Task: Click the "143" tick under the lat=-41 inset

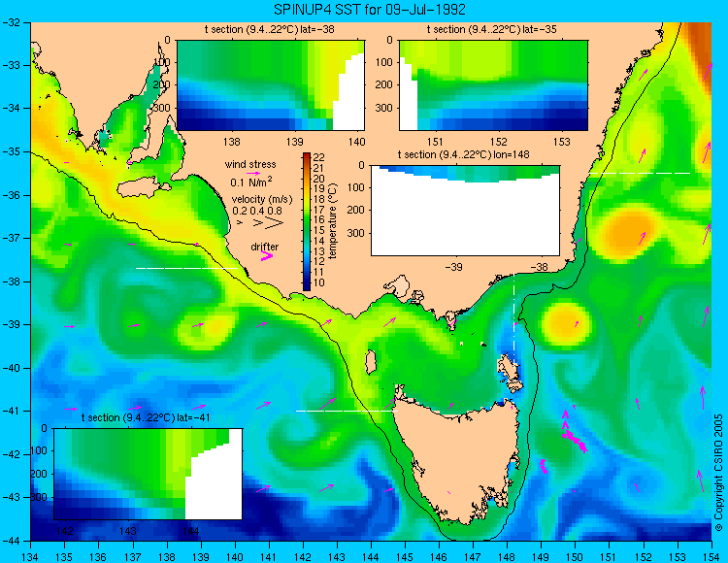Action: click(128, 531)
